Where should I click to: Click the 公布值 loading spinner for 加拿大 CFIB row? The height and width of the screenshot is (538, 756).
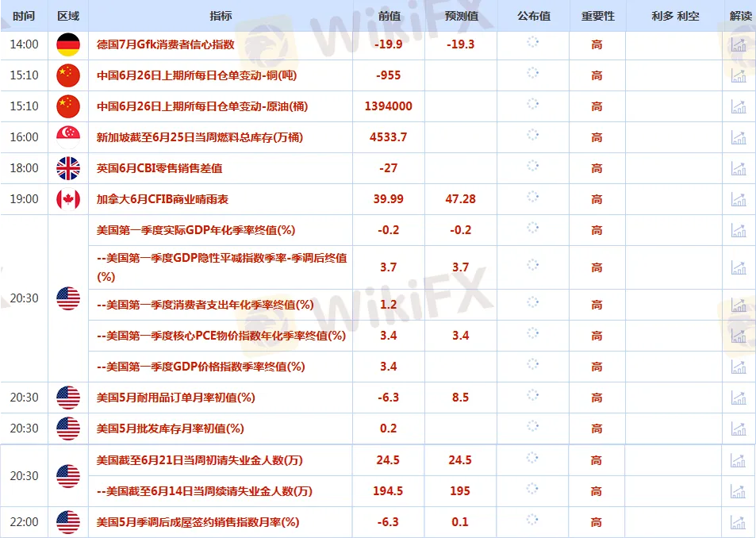[533, 198]
